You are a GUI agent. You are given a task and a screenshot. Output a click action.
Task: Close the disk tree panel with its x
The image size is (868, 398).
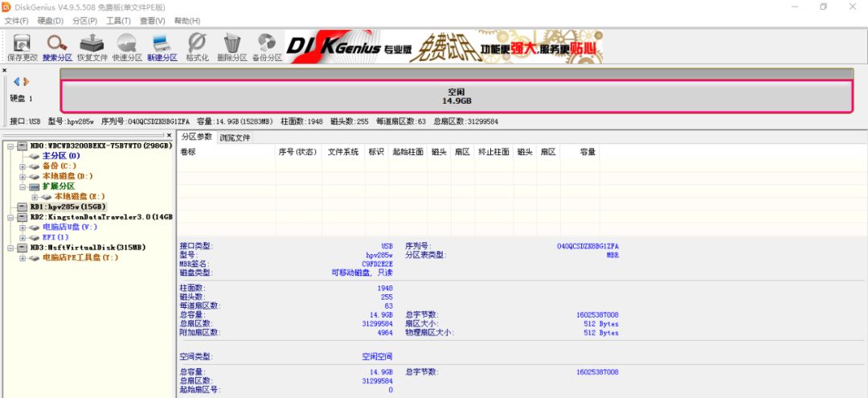170,135
